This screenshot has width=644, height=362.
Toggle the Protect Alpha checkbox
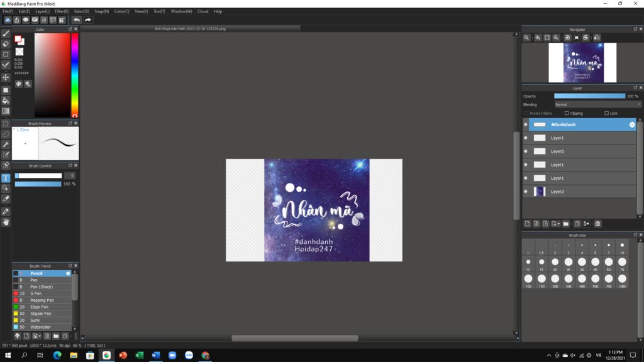[526, 113]
